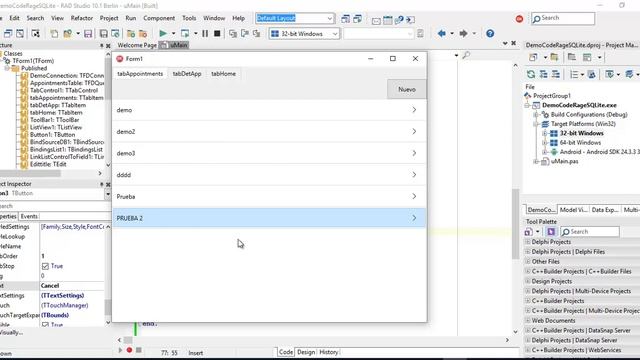Image resolution: width=640 pixels, height=360 pixels.
Task: Select ToolBar1: TToolBar in Structure
Action: click(54, 120)
